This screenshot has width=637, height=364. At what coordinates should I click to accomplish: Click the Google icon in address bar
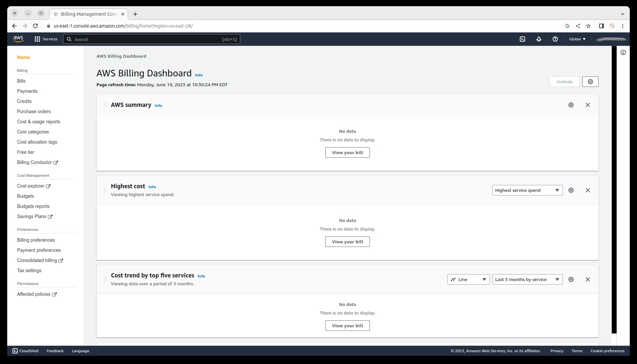click(x=567, y=26)
